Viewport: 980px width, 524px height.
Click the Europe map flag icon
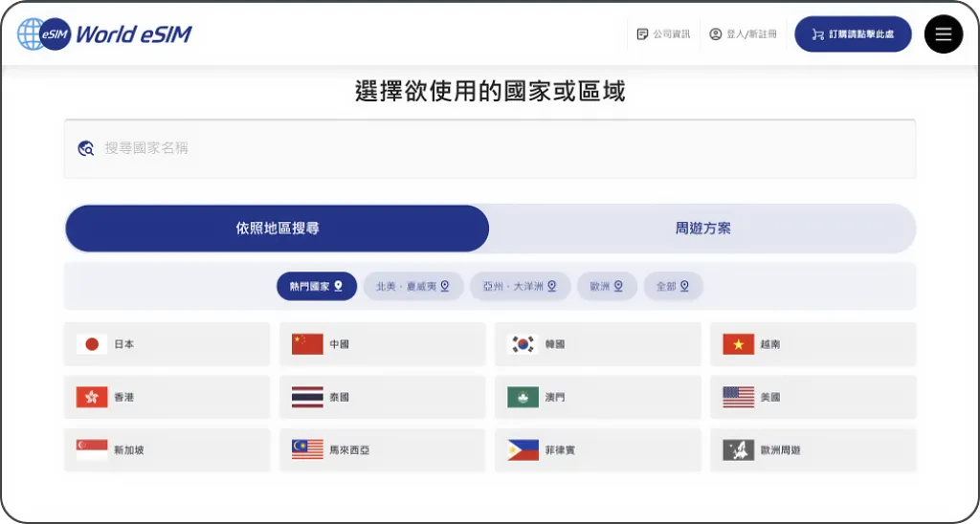pyautogui.click(x=739, y=449)
